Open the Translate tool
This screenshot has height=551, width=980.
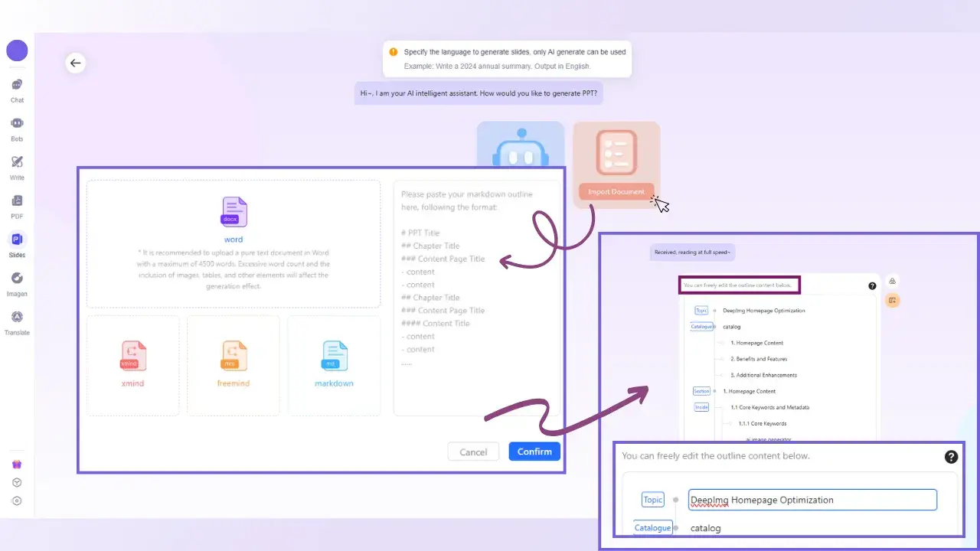point(17,322)
